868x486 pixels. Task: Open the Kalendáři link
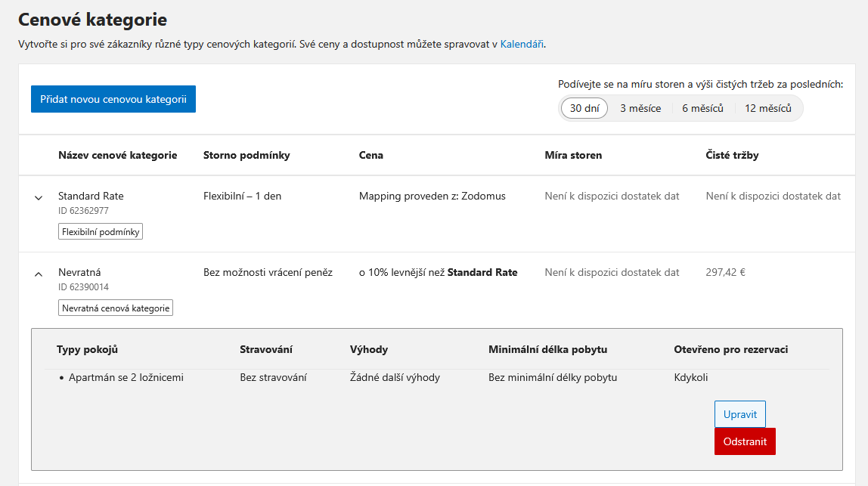coord(522,44)
